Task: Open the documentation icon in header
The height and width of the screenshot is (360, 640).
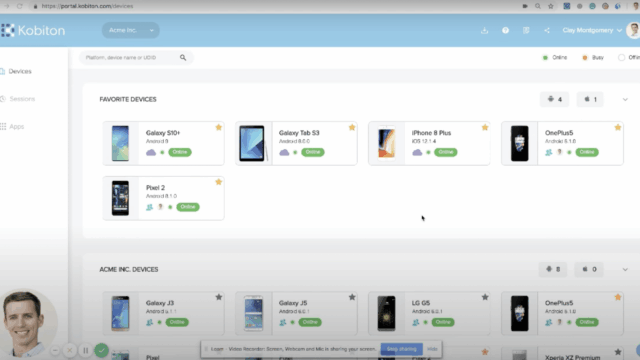Action: 526,30
